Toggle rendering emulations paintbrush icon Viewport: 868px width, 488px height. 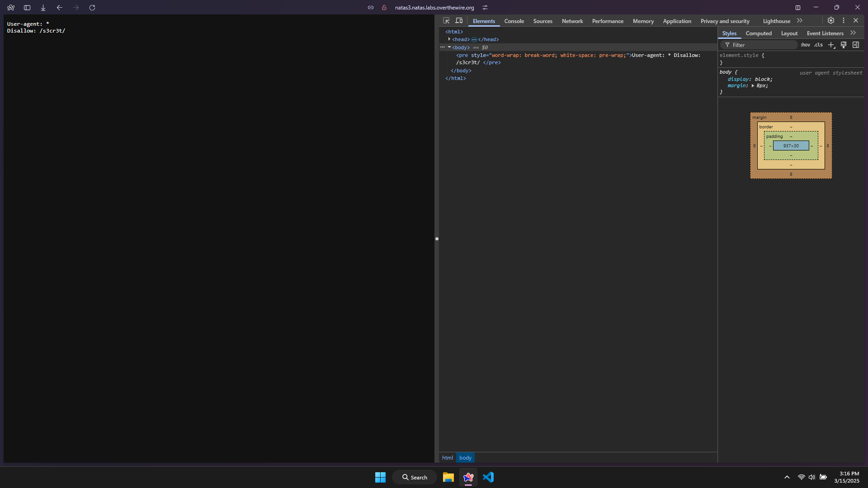(844, 45)
